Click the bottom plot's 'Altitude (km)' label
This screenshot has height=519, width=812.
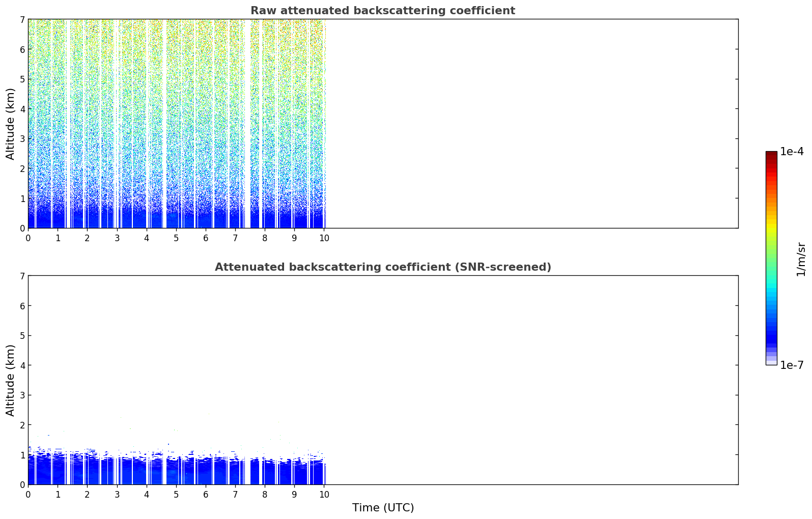click(11, 380)
